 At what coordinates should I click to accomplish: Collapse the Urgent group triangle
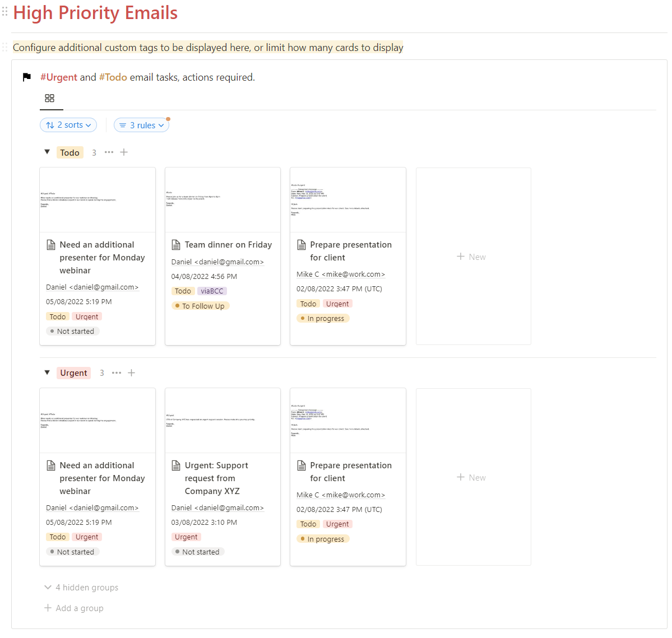coord(47,372)
